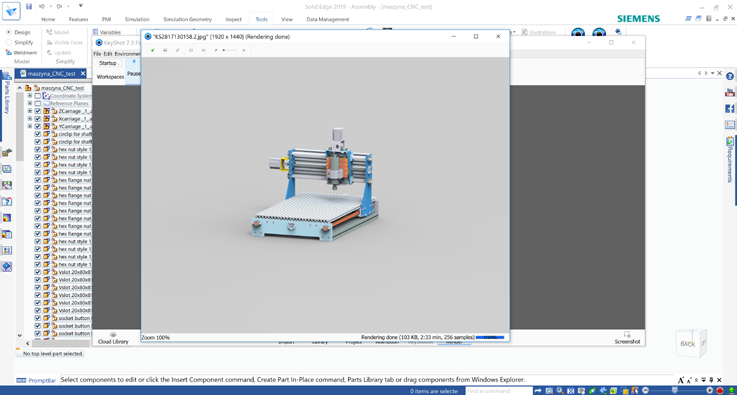The image size is (737, 395).
Task: Open the Cloud Library in KeyShot
Action: (113, 338)
